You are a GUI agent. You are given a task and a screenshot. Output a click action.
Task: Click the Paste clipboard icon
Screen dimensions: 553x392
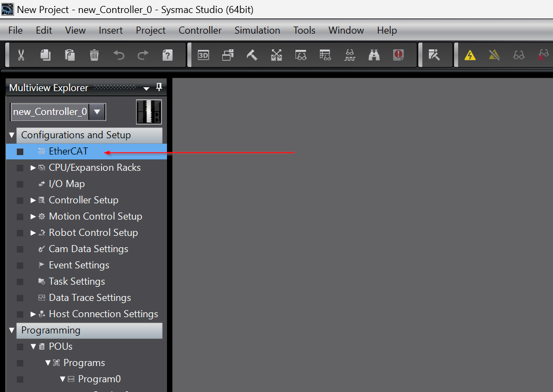[70, 55]
